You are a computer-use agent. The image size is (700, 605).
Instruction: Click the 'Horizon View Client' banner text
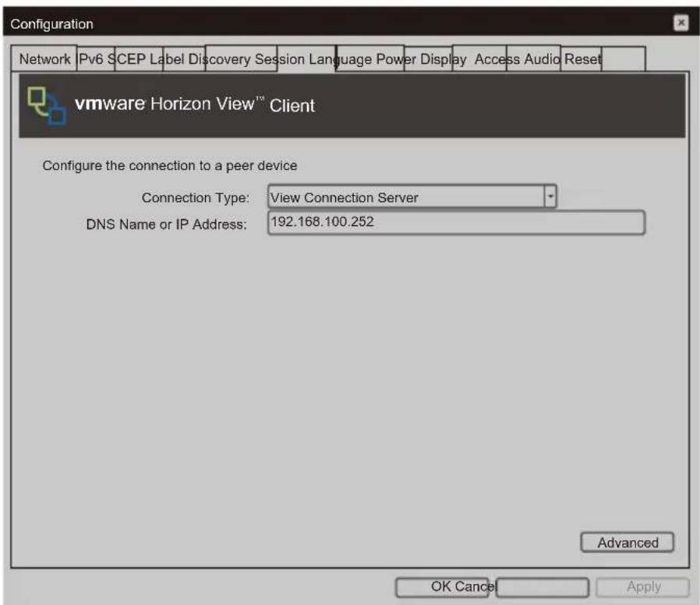tap(232, 105)
